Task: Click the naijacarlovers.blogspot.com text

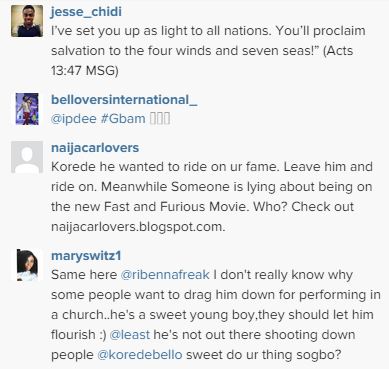Action: (x=138, y=227)
